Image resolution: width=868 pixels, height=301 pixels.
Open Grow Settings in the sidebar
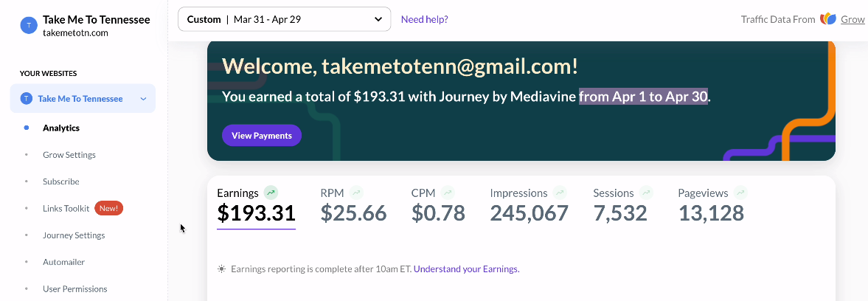pyautogui.click(x=69, y=155)
